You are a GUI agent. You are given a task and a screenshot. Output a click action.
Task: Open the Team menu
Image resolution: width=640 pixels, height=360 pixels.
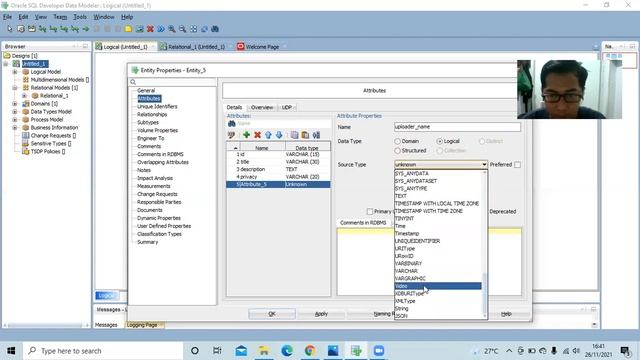pyautogui.click(x=60, y=17)
